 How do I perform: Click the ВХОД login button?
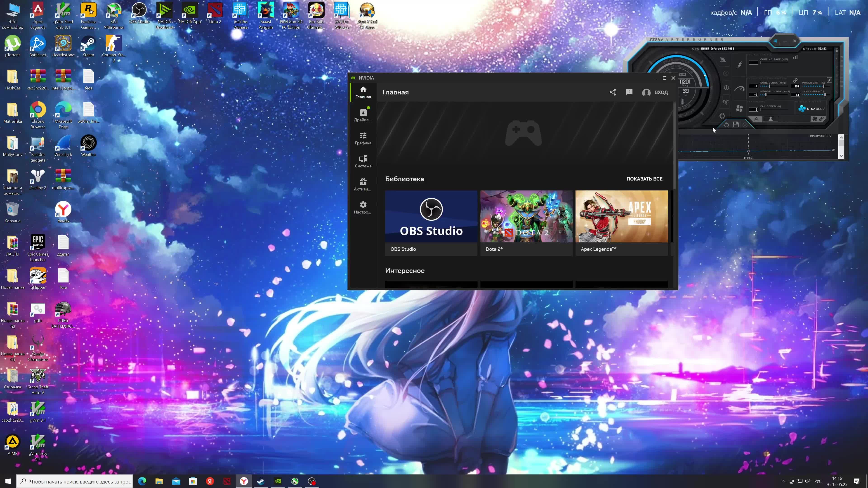655,92
